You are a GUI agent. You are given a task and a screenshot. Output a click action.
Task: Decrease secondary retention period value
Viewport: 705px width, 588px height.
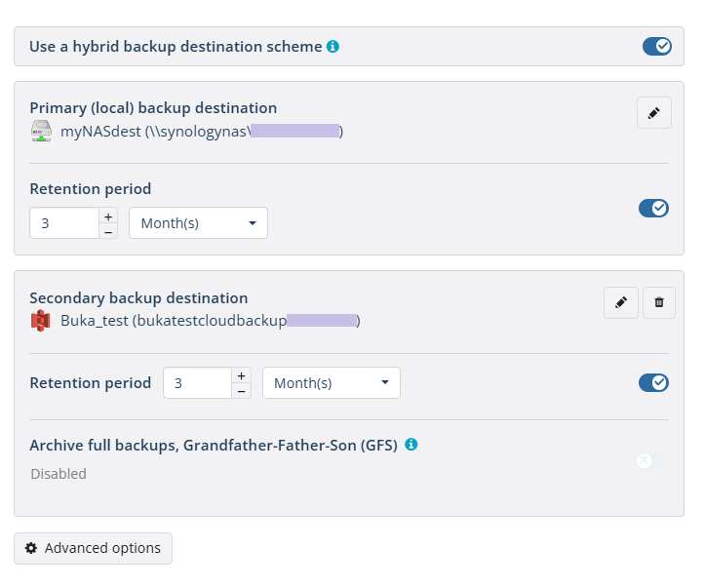coord(242,391)
